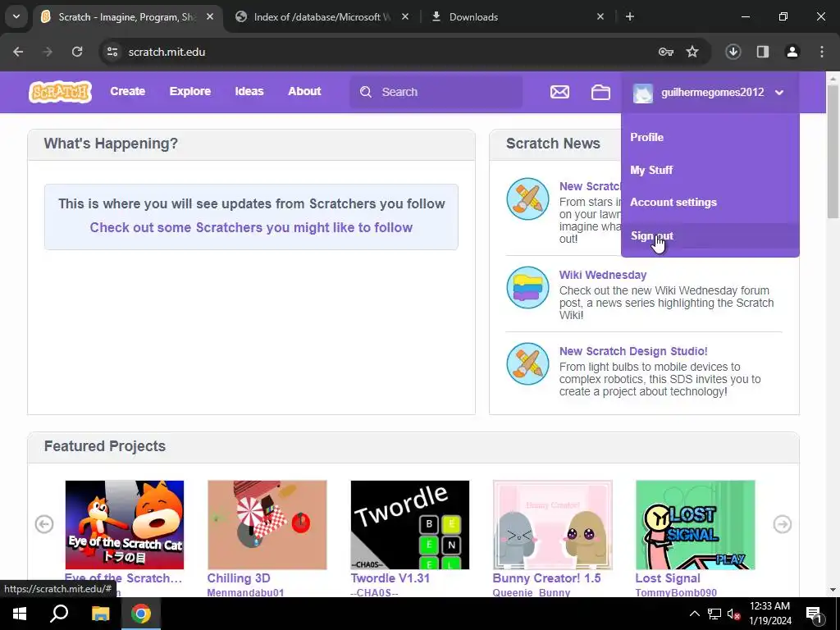Close the Downloads tab
The image size is (840, 630).
(600, 16)
